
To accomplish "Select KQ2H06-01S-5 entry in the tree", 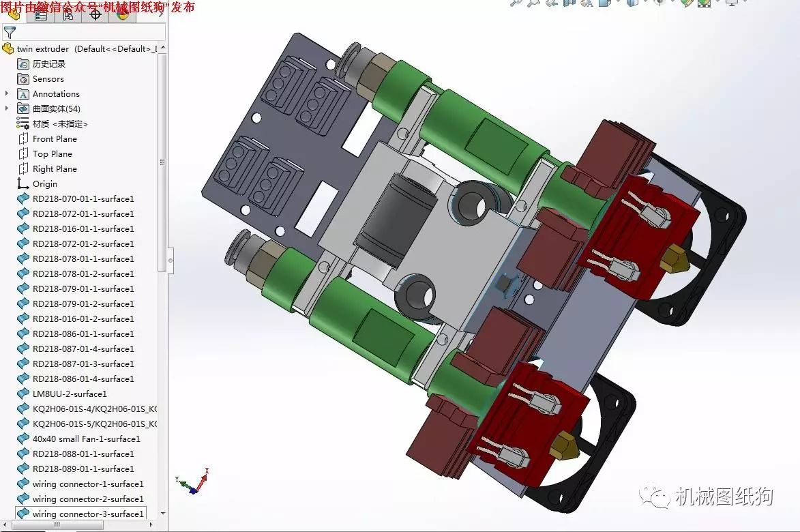I will [x=95, y=424].
